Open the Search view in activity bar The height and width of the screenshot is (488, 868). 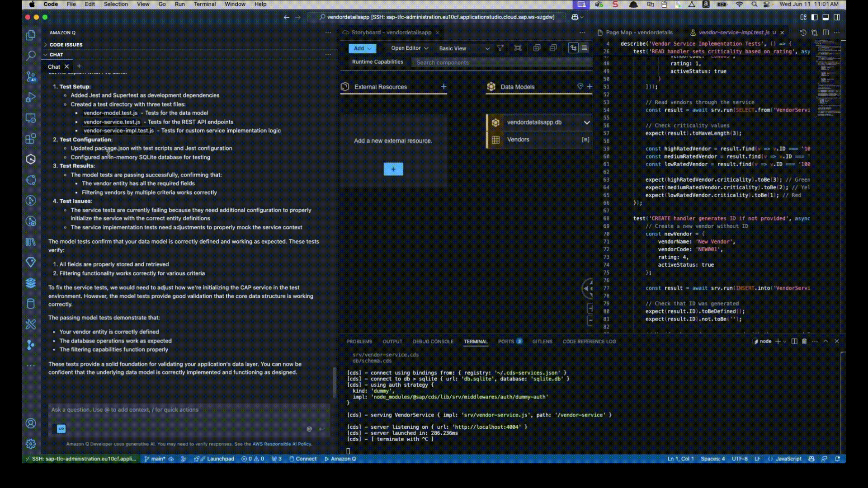tap(31, 56)
